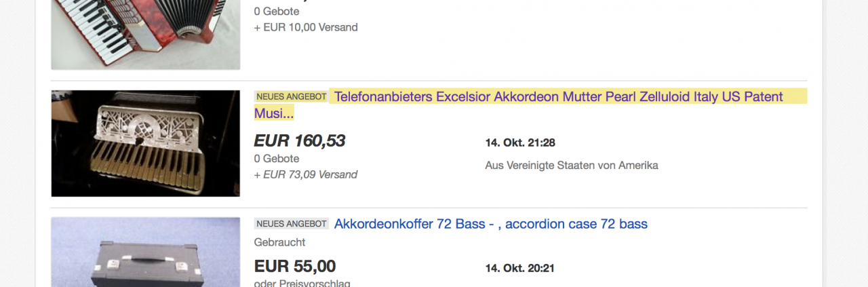Open the pearl Excelsior accordion photo
The width and height of the screenshot is (868, 287).
146,143
